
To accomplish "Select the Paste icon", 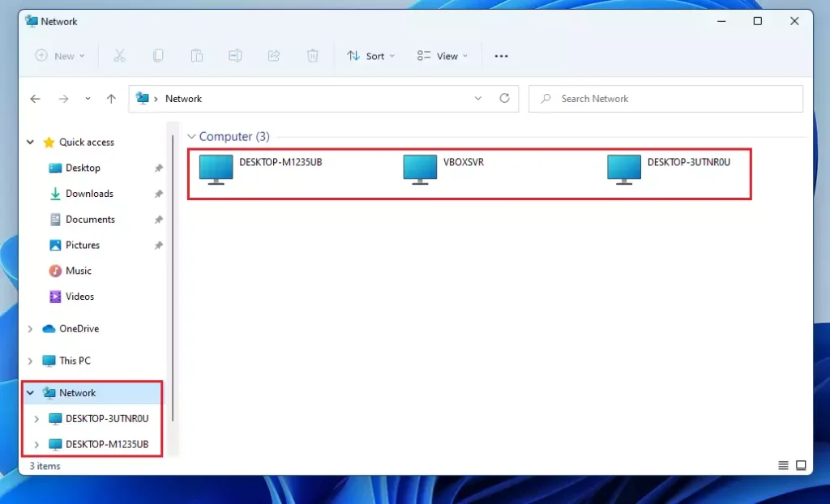I will 197,55.
